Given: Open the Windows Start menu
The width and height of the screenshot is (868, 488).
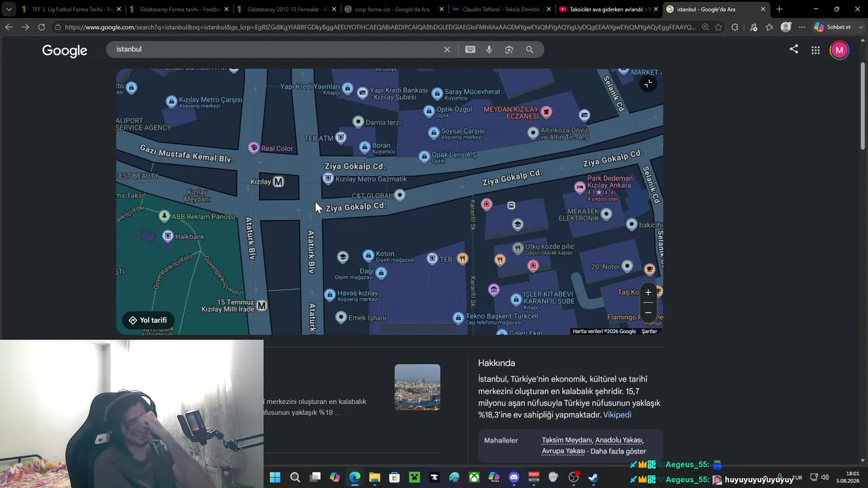Looking at the screenshot, I should pos(275,477).
